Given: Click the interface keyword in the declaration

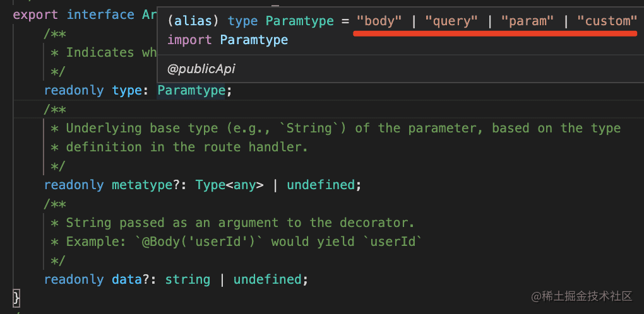Looking at the screenshot, I should point(100,14).
